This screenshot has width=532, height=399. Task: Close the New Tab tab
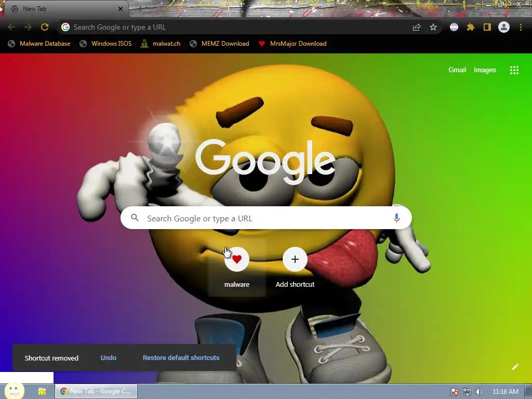(x=120, y=9)
